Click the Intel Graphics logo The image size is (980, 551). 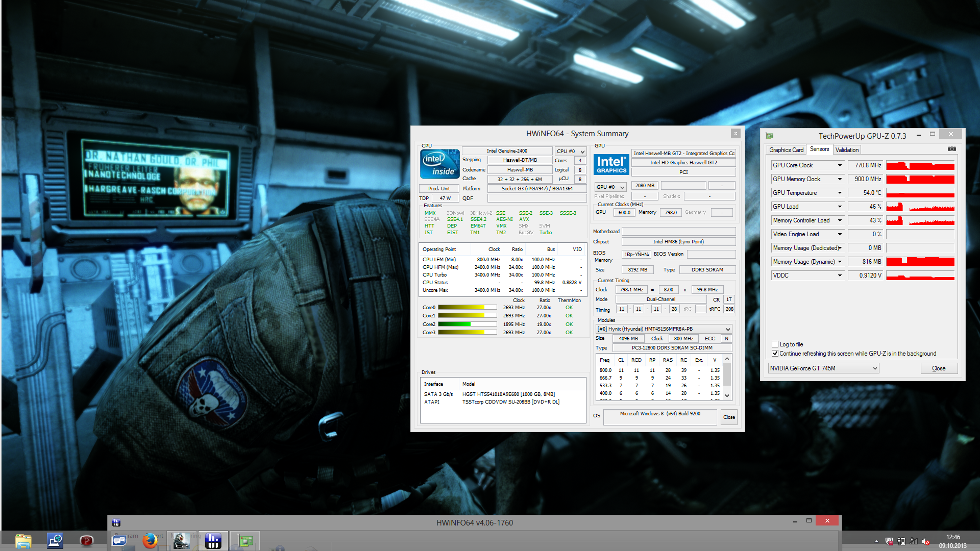pyautogui.click(x=611, y=164)
